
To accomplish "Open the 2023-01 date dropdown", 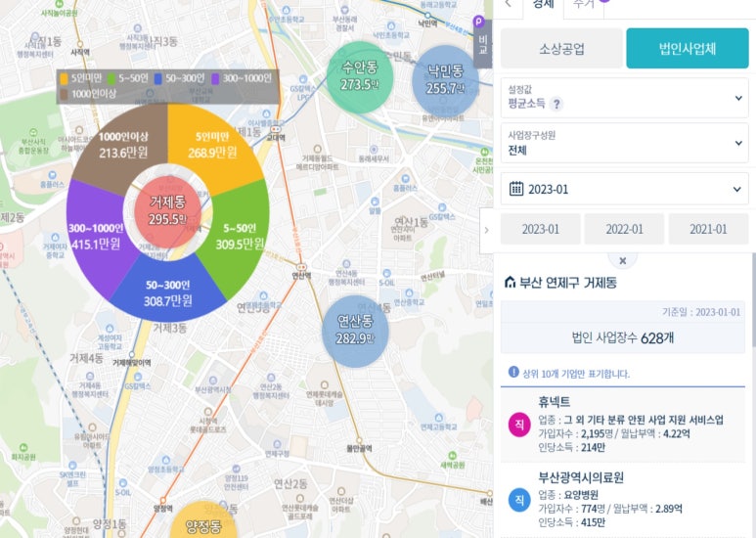I will tap(624, 189).
